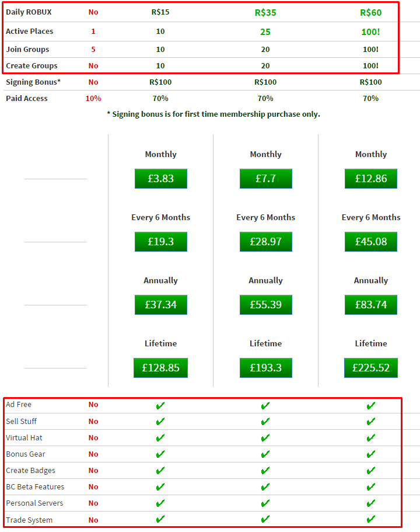Select the £37.34 Annually button
The height and width of the screenshot is (532, 420).
(160, 305)
